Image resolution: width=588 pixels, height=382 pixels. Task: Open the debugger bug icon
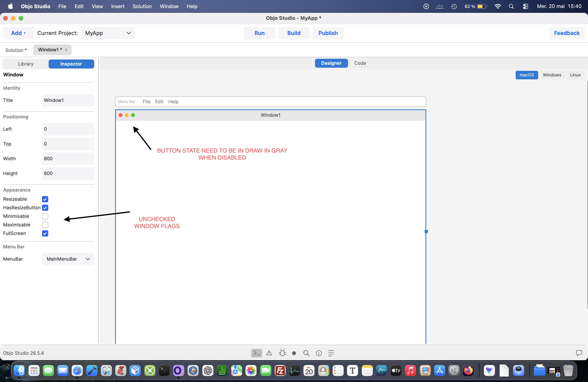[282, 353]
